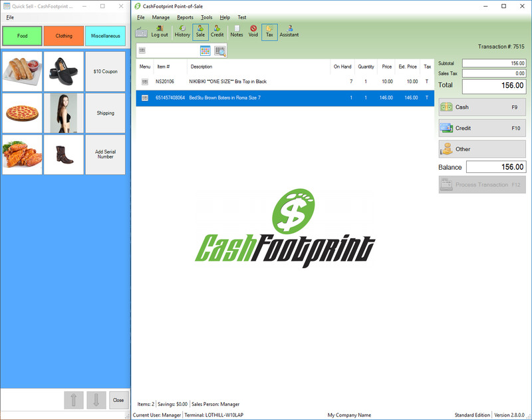Select item number 651457408064 cell

(x=170, y=98)
